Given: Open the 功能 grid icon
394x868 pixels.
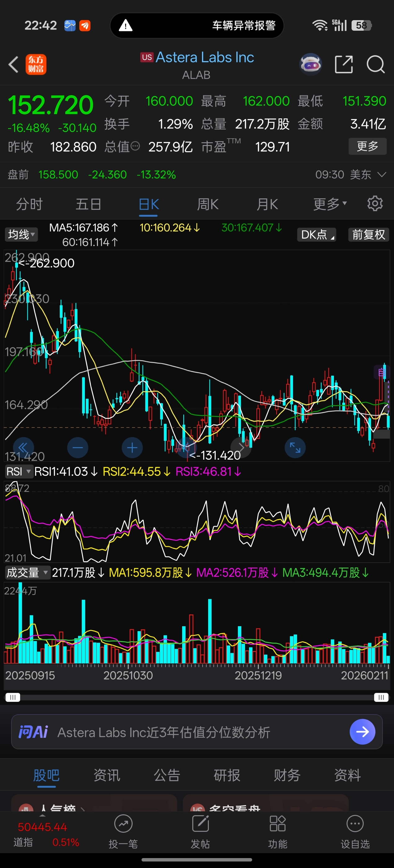Looking at the screenshot, I should click(x=278, y=824).
